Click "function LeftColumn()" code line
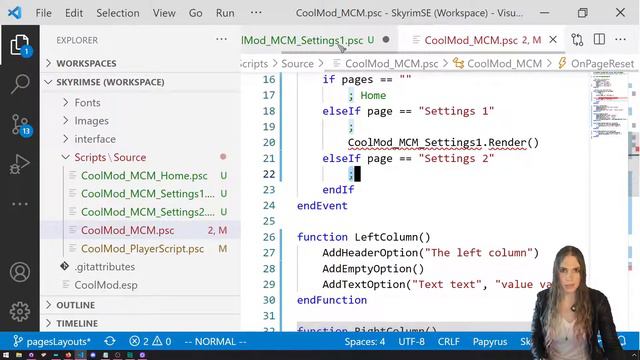Image resolution: width=640 pixels, height=360 pixels. tap(364, 237)
